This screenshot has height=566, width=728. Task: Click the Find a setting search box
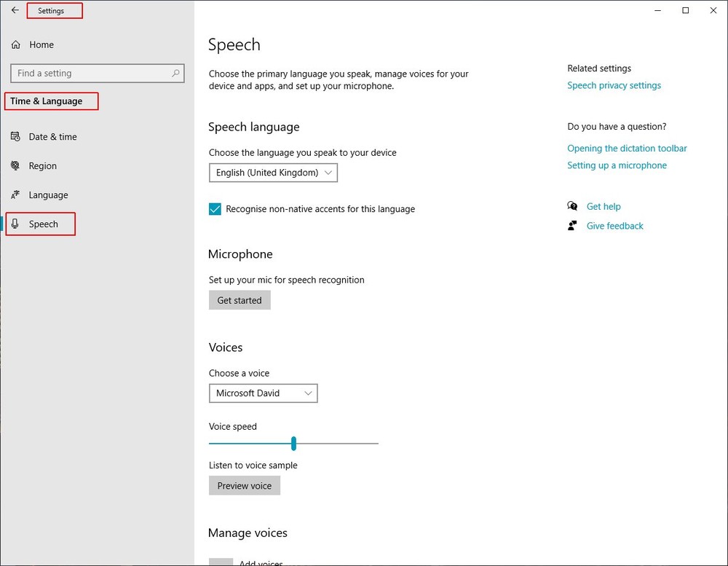(x=98, y=74)
